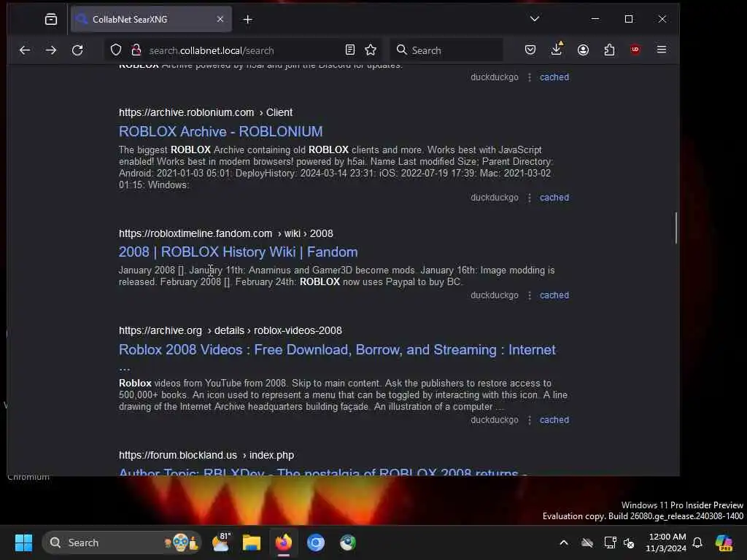Open ROBLOX Archive - ROBLONIUM result
Viewport: 747px width, 560px height.
pos(220,131)
